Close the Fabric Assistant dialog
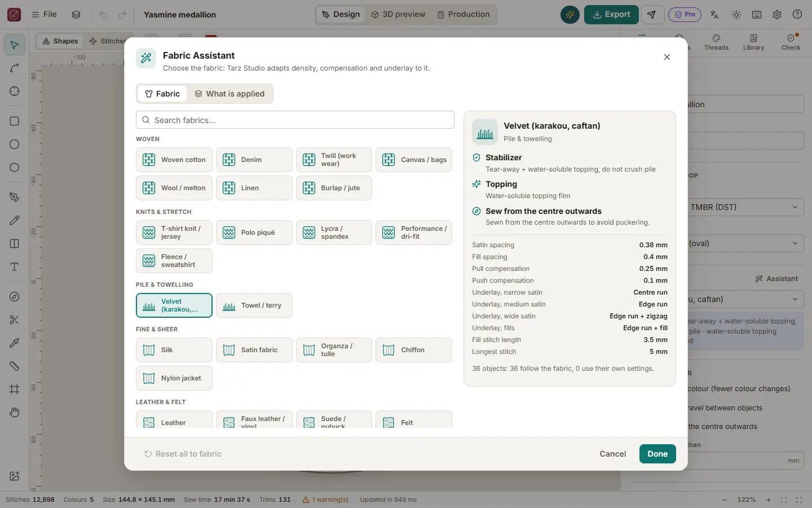Image resolution: width=812 pixels, height=508 pixels. click(x=667, y=57)
